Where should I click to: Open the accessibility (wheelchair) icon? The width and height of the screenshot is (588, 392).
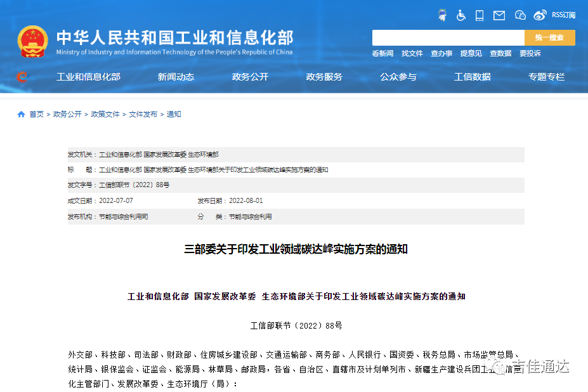(461, 15)
